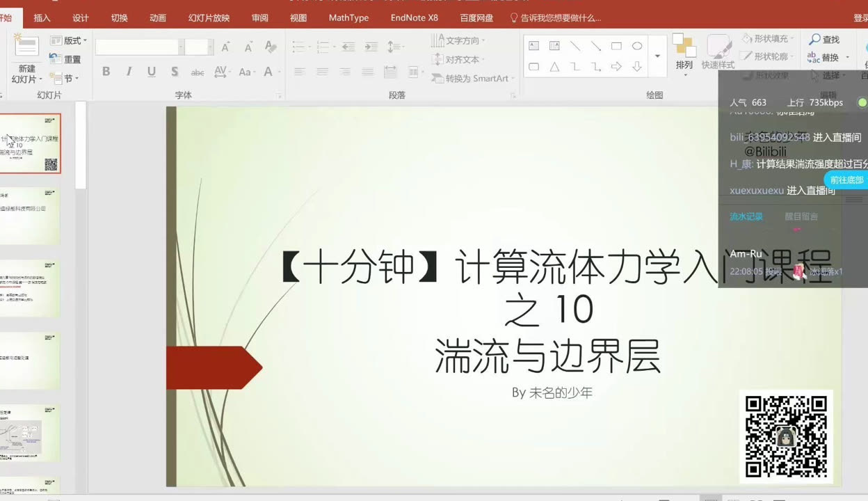Click Shape Outline (形状轮廓)
Image resolution: width=868 pixels, height=501 pixels.
coord(765,56)
